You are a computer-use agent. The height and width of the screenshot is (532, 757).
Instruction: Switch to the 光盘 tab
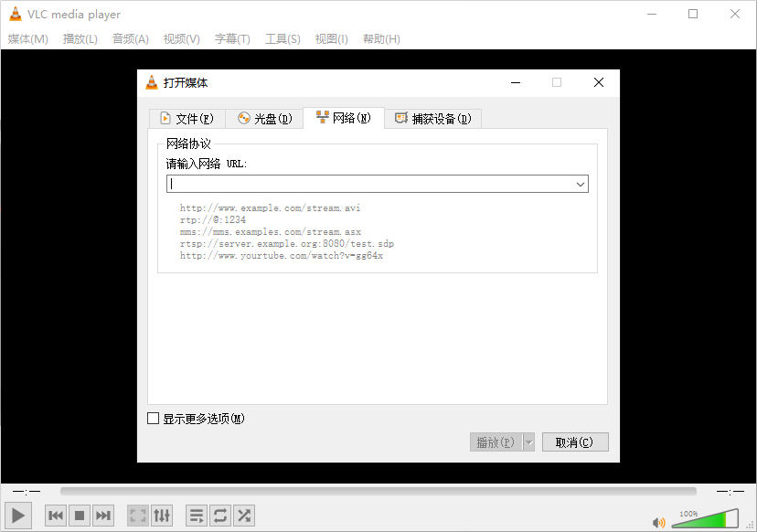tap(264, 118)
